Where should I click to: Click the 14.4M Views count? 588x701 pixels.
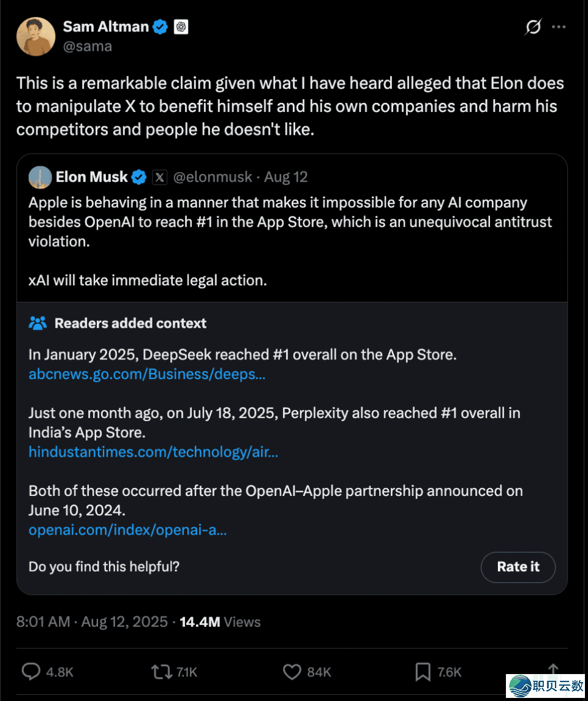(x=220, y=622)
